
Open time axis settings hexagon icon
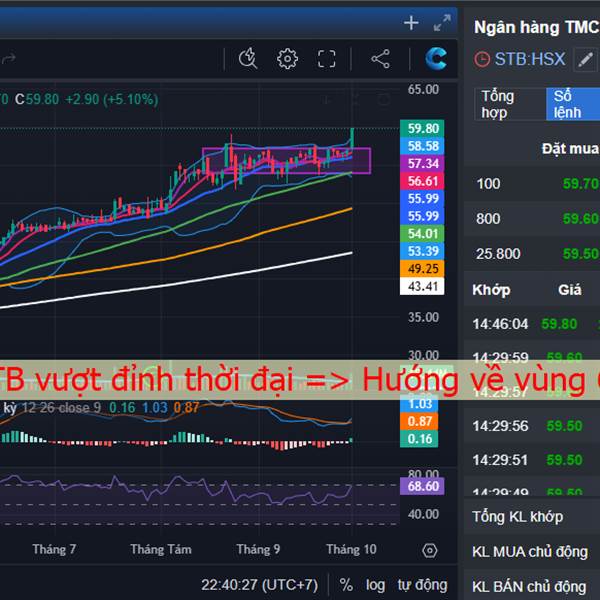tap(430, 551)
